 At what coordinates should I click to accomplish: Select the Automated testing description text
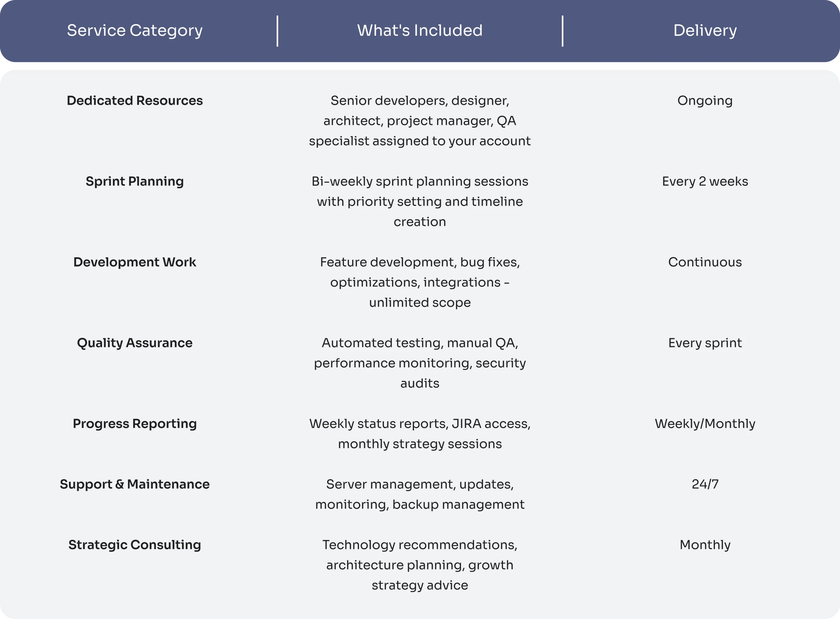419,363
